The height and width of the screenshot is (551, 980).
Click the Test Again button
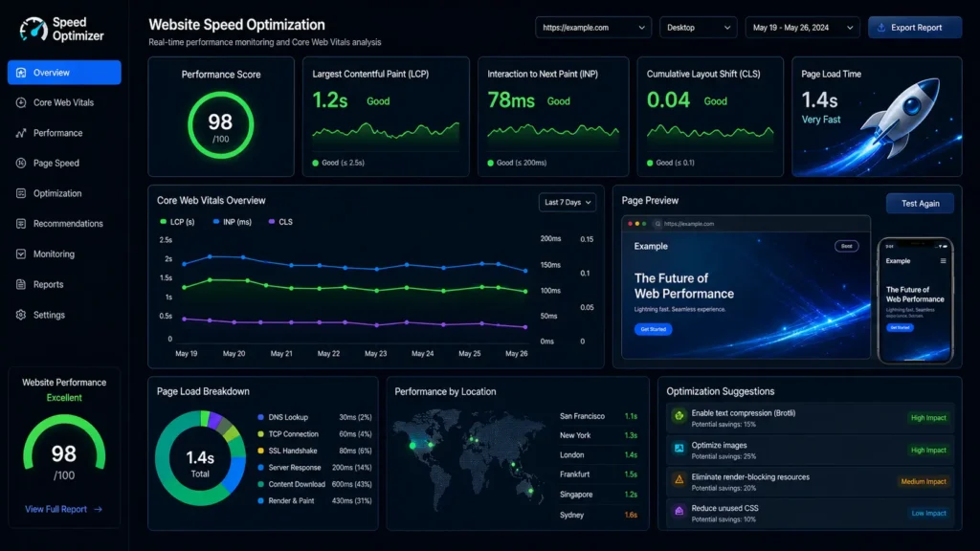[920, 204]
